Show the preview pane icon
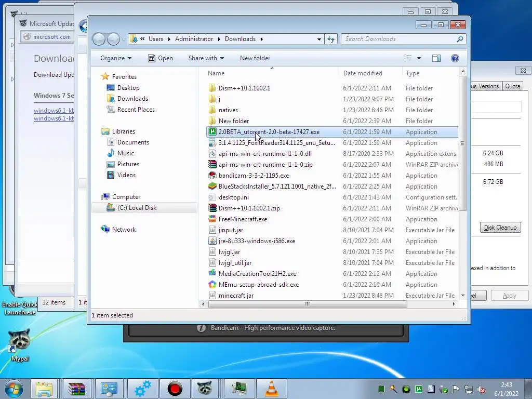This screenshot has width=532, height=399. coord(436,58)
